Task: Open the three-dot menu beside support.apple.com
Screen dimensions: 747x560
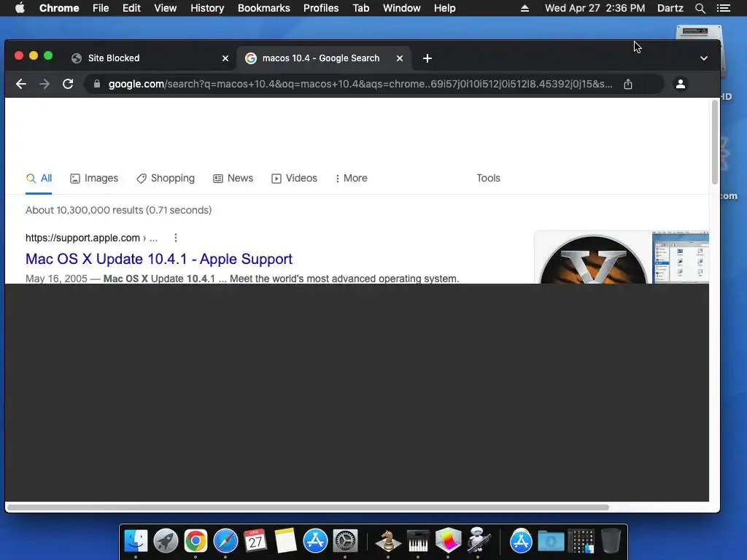Action: click(x=176, y=238)
